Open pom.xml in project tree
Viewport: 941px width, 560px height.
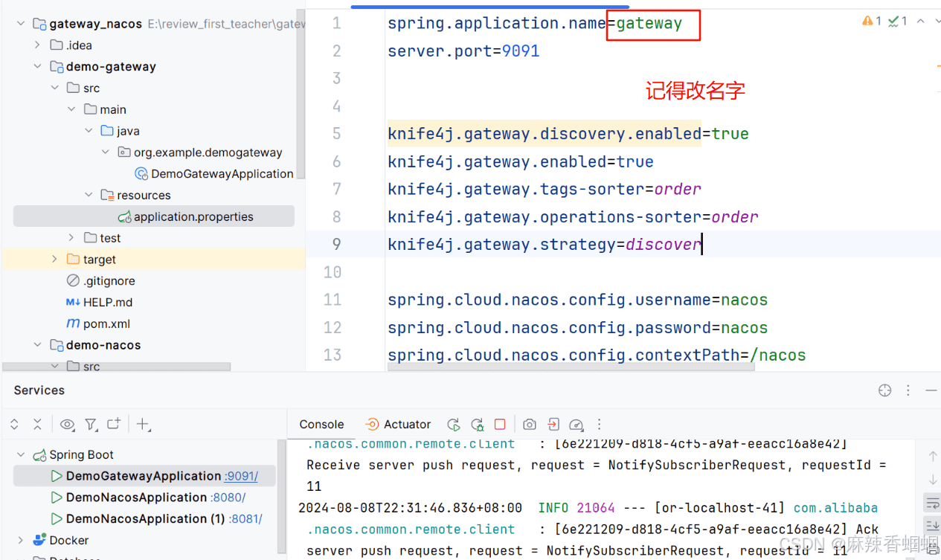[98, 324]
